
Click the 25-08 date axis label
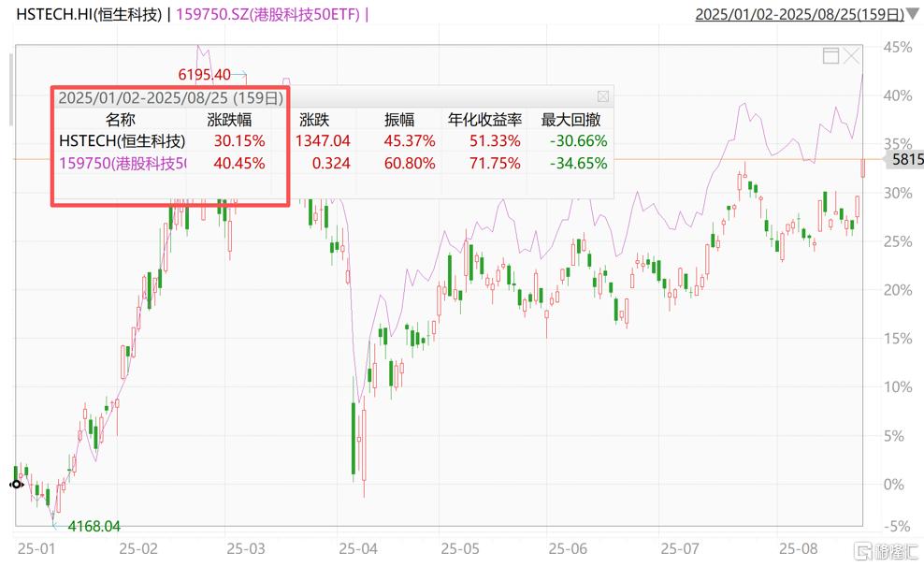click(799, 549)
